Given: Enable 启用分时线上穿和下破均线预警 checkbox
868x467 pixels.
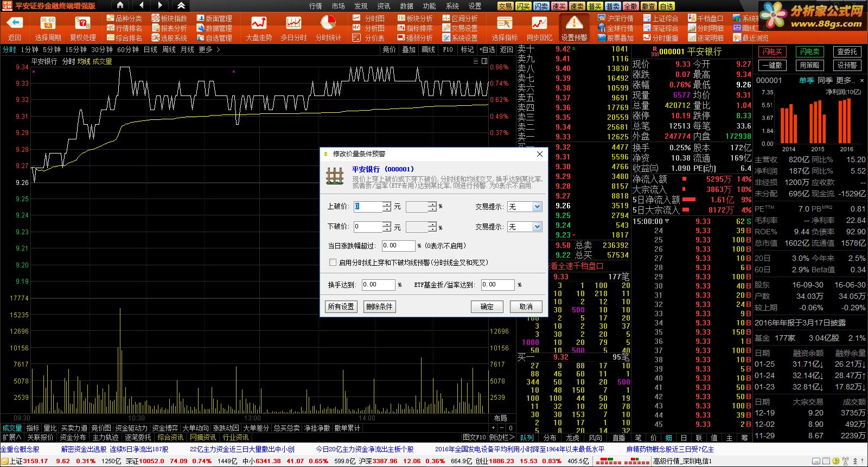Looking at the screenshot, I should pos(333,263).
